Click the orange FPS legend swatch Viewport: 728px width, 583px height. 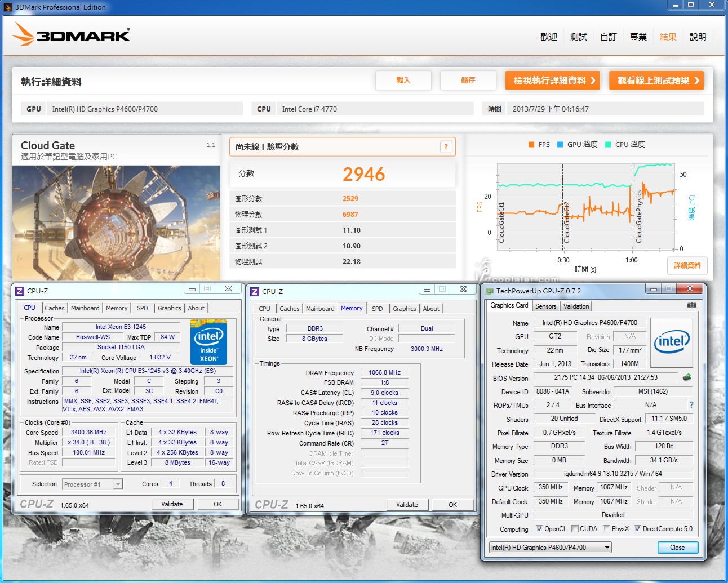(x=531, y=145)
